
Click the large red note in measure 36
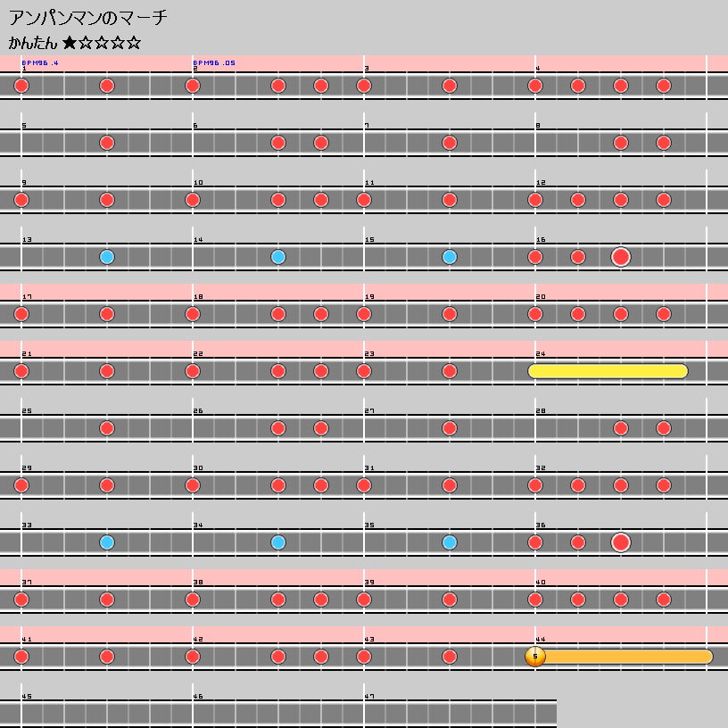tap(621, 542)
